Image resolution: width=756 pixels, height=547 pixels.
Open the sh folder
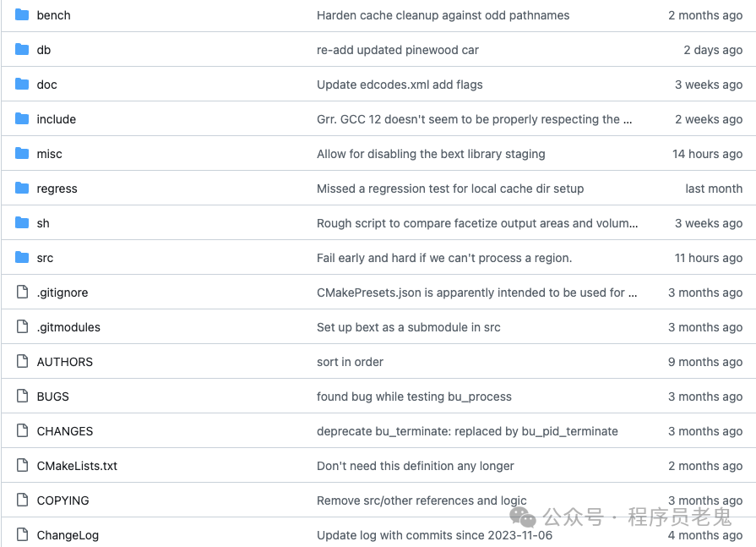[43, 223]
